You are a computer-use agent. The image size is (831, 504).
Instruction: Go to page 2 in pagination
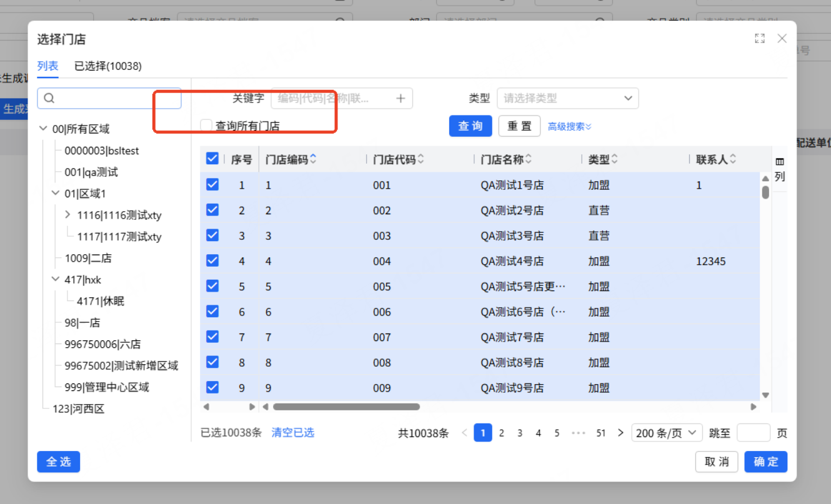pyautogui.click(x=501, y=433)
